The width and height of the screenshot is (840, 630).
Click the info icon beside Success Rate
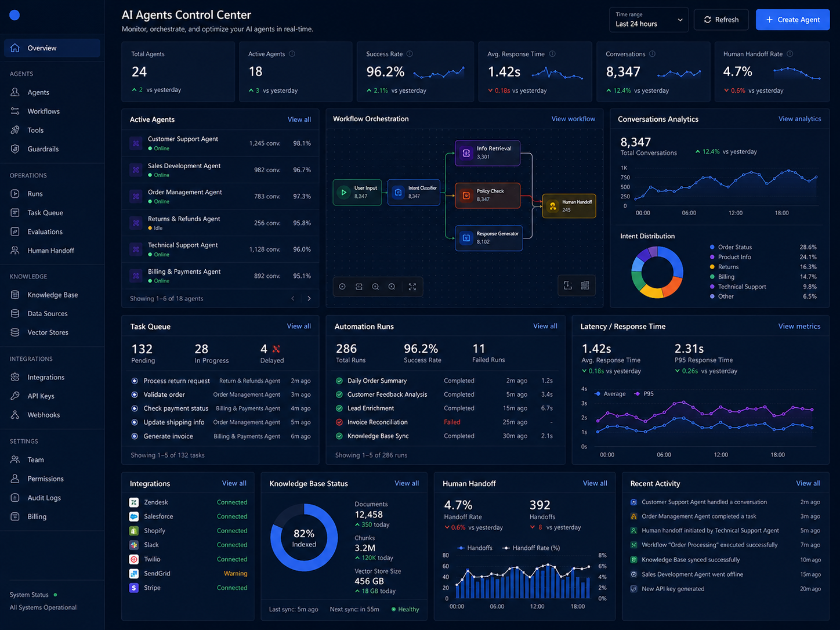pos(410,54)
